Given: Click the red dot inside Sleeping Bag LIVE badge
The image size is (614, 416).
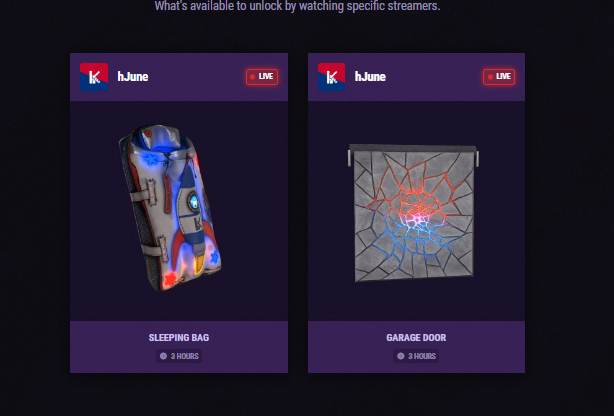Looking at the screenshot, I should point(253,77).
